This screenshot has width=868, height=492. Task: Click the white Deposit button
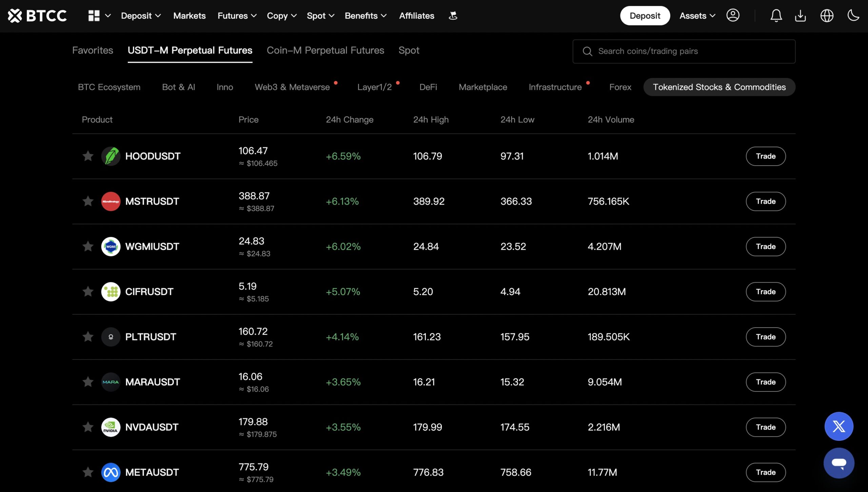[645, 16]
